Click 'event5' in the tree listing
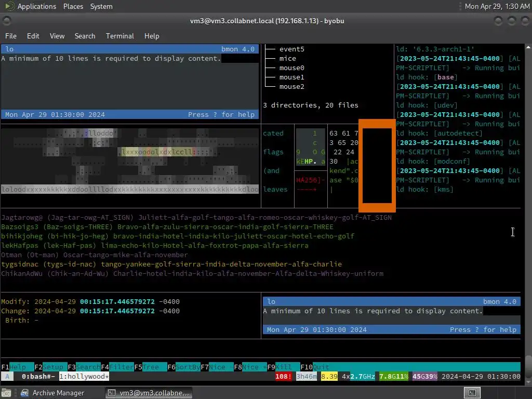 pyautogui.click(x=292, y=49)
